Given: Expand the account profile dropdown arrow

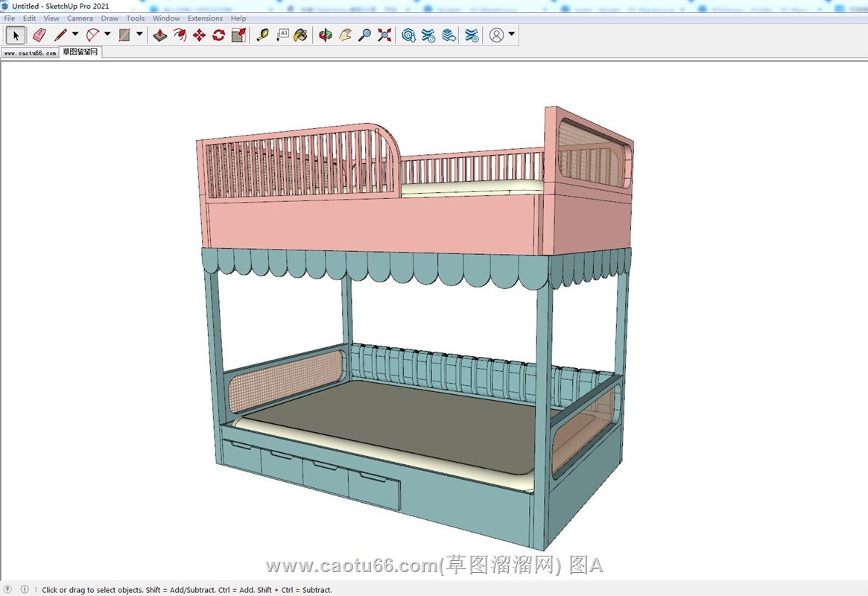Looking at the screenshot, I should pyautogui.click(x=512, y=34).
